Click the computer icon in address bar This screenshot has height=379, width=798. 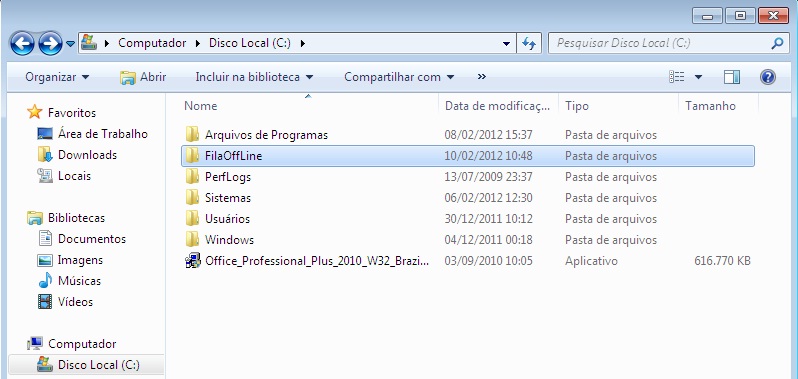coord(89,43)
